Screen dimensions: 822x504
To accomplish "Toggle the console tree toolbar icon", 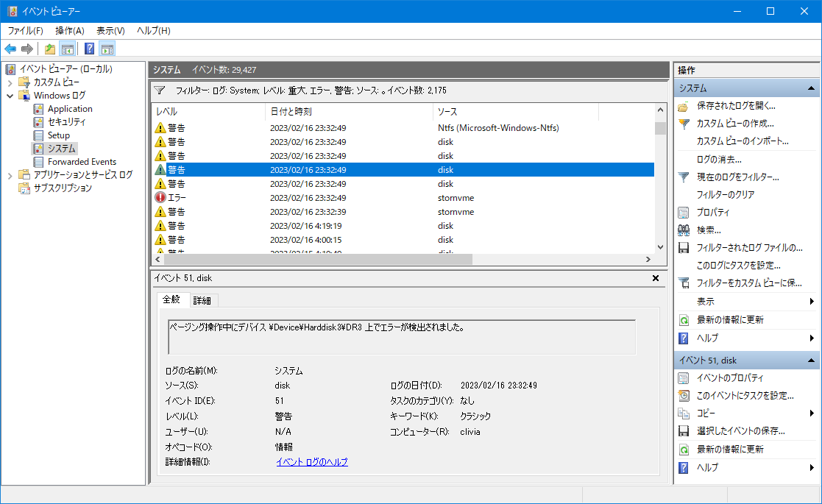I will [68, 49].
